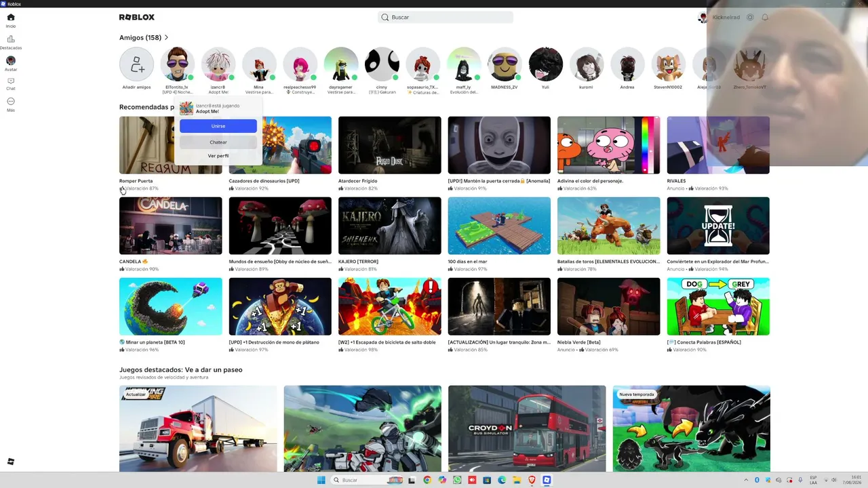Viewport: 868px width, 488px height.
Task: Click the ESP LAA language indicator
Action: [x=813, y=480]
